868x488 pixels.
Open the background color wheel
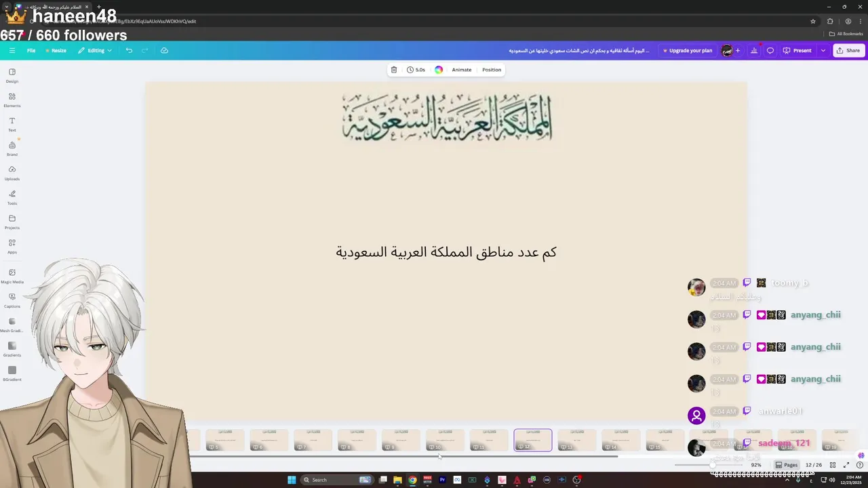tap(439, 70)
